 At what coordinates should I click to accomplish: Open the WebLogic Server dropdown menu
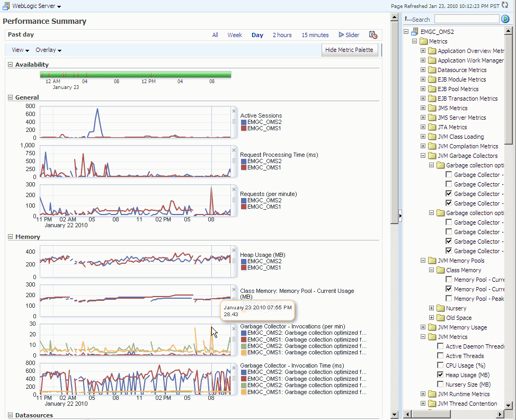[x=37, y=6]
